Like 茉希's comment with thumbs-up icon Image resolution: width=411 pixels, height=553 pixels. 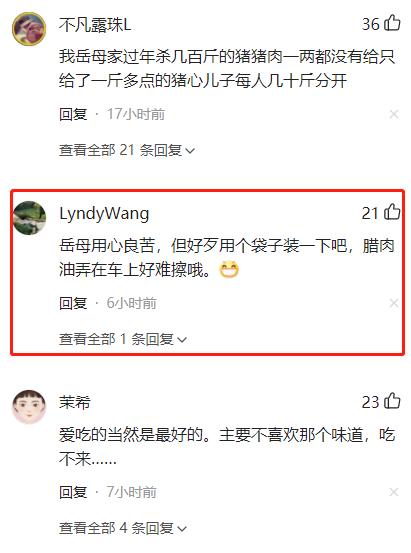point(392,401)
